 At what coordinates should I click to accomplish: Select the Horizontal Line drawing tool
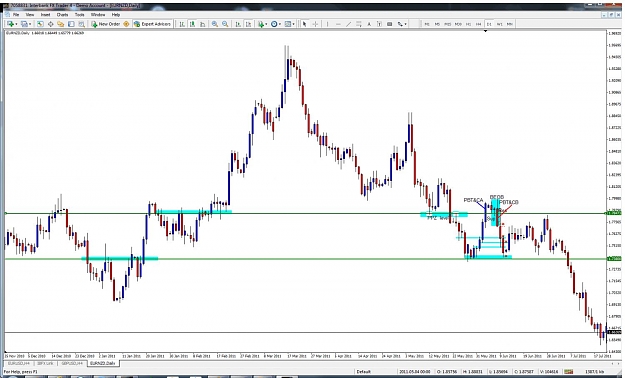(338, 24)
